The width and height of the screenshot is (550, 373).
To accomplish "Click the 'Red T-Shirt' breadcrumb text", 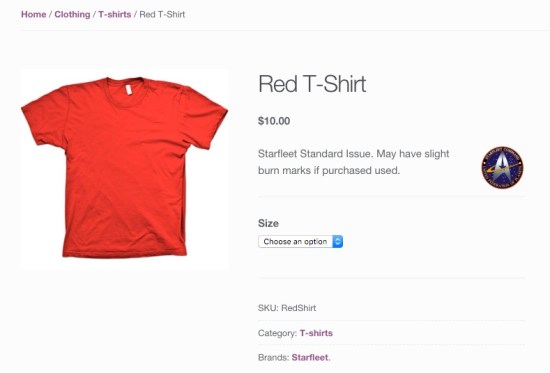I will click(x=162, y=14).
